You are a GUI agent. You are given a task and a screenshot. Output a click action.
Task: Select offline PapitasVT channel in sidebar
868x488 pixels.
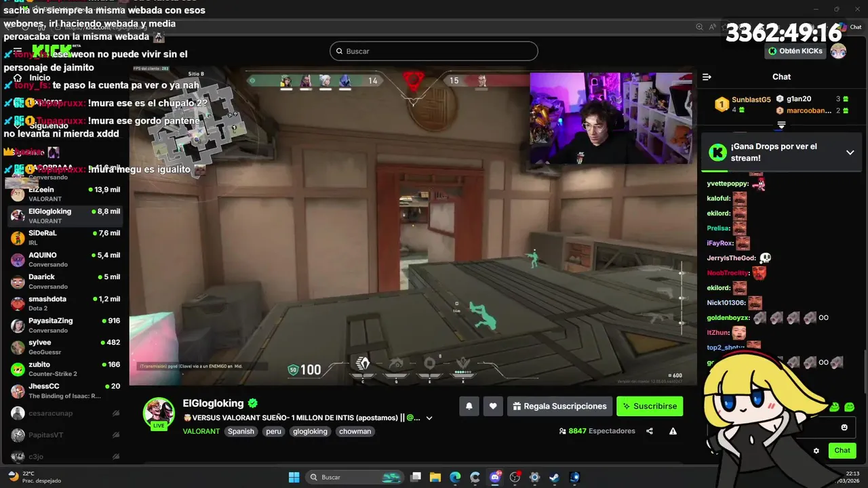(x=65, y=434)
